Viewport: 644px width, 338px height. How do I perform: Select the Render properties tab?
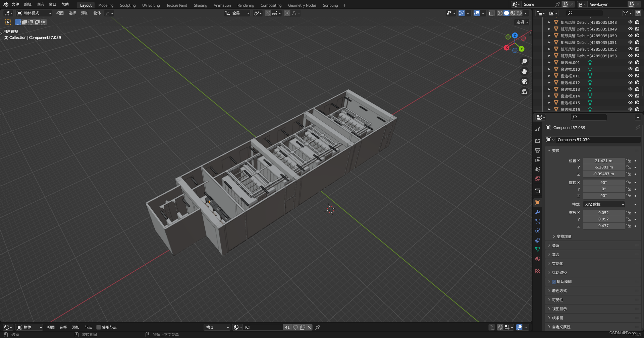pos(537,141)
